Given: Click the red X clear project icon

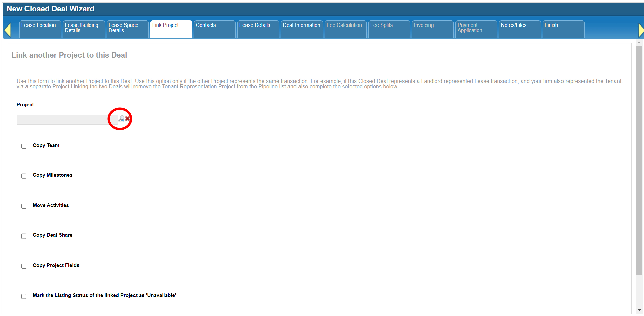Looking at the screenshot, I should 128,119.
